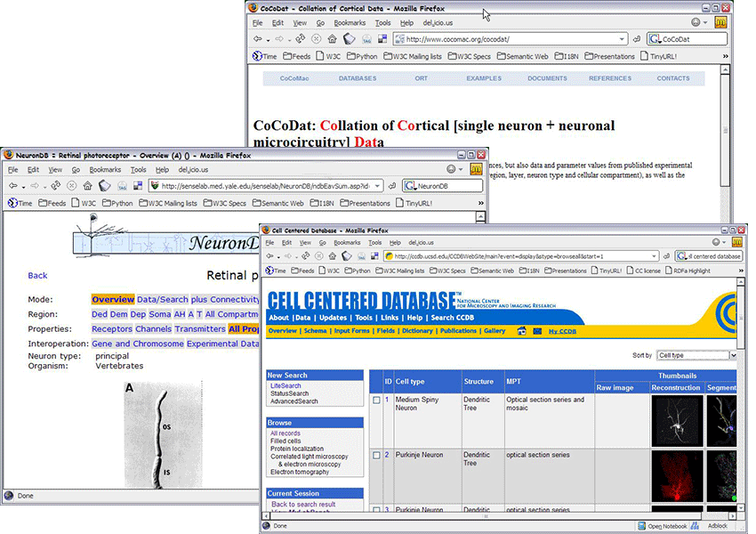Screen dimensions: 756x534
Task: Open Bookmarks menu in CoCoDat window
Action: point(349,23)
